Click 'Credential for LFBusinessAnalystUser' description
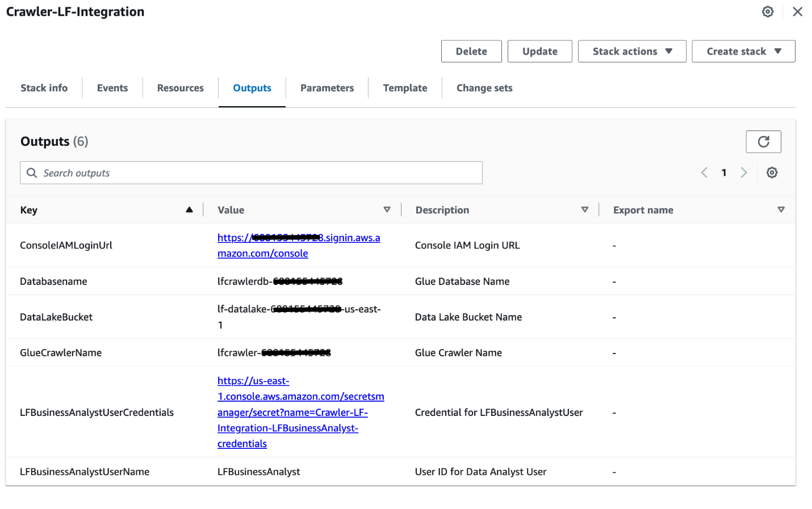812x509 pixels. click(x=499, y=413)
